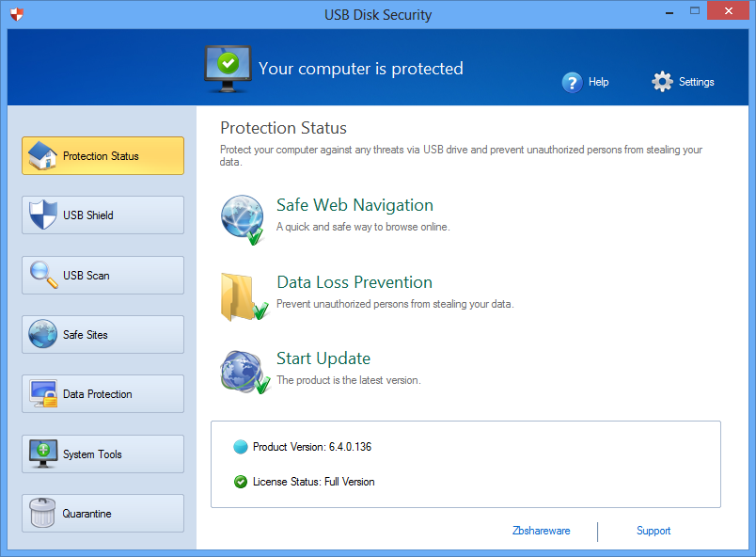Viewport: 756px width, 557px height.
Task: Open the Zbshareware link
Action: pos(541,531)
